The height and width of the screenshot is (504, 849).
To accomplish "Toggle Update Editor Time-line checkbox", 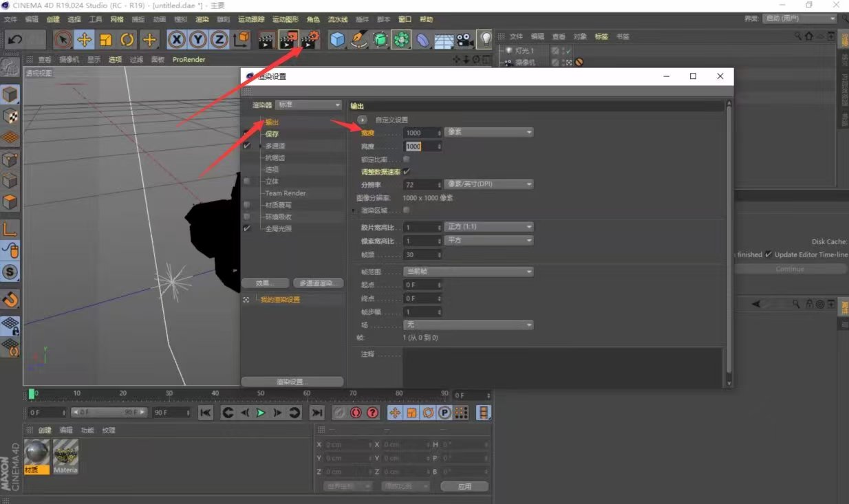I will (x=769, y=254).
